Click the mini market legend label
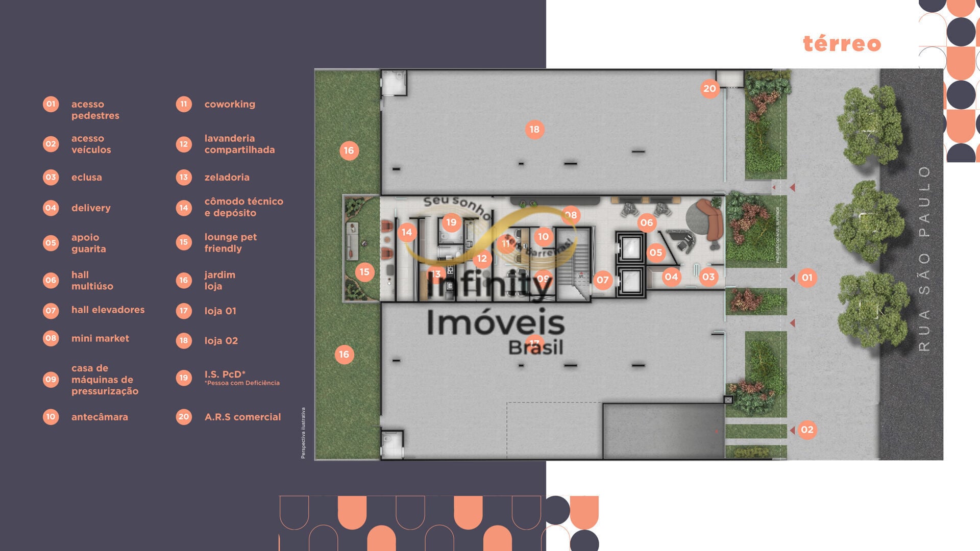Screen dimensions: 980x551 click(x=100, y=338)
